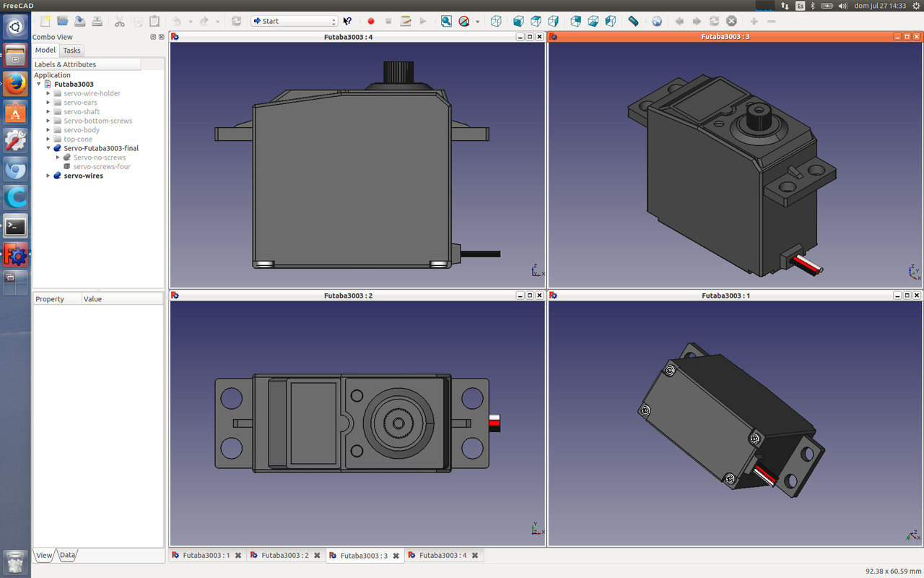The image size is (924, 578).
Task: Click the Fit All zoom icon
Action: click(x=446, y=22)
